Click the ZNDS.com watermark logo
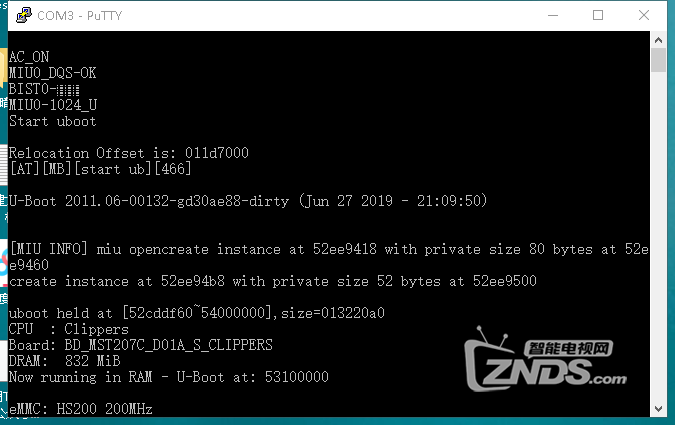Viewport: 675px width, 425px height. point(545,360)
